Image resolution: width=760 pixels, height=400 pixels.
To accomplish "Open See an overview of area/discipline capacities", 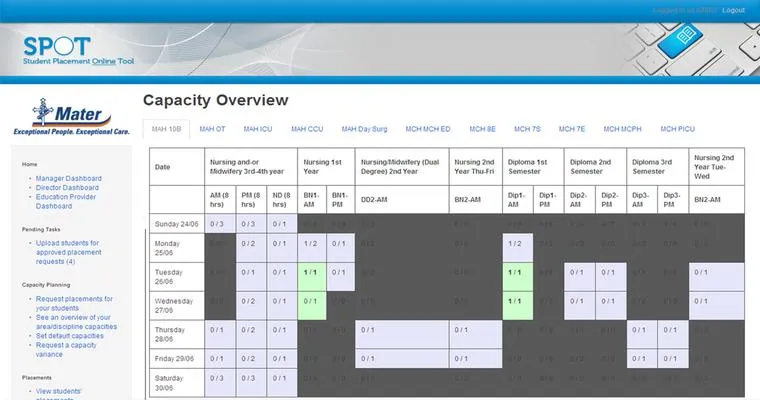I will pos(76,322).
